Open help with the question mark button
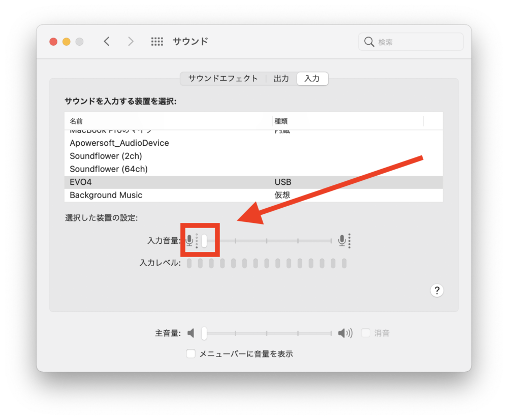Viewport: 508px width, 420px height. click(x=437, y=290)
